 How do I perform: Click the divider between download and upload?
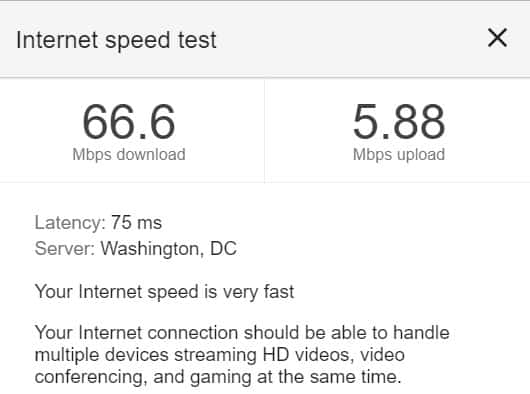pyautogui.click(x=265, y=131)
